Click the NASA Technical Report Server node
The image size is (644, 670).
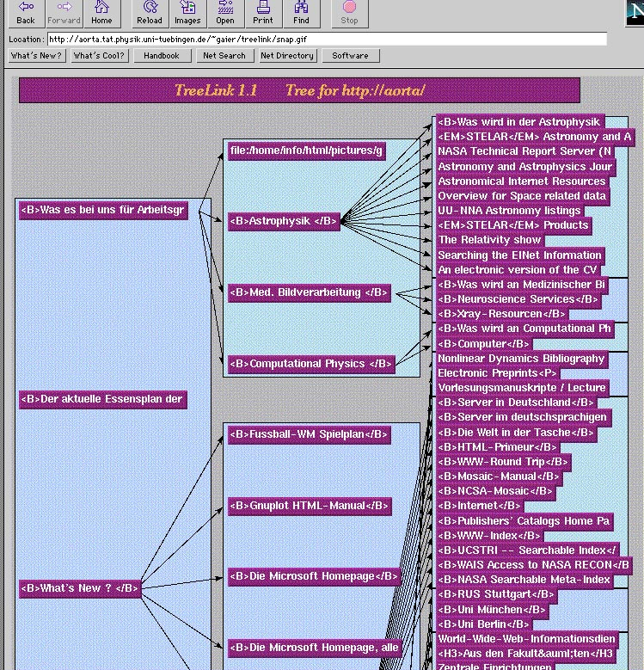click(524, 151)
